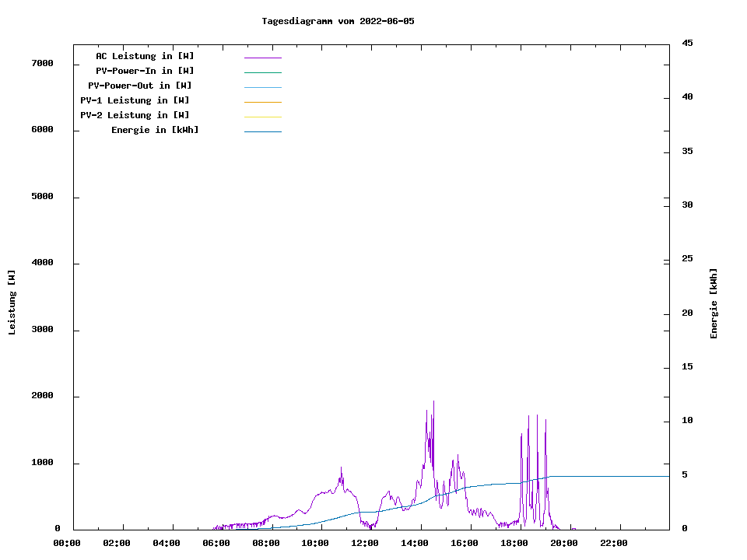Image resolution: width=747 pixels, height=560 pixels.
Task: Select the 'PV-1 Leistung in [W]' legend entry
Action: (135, 100)
